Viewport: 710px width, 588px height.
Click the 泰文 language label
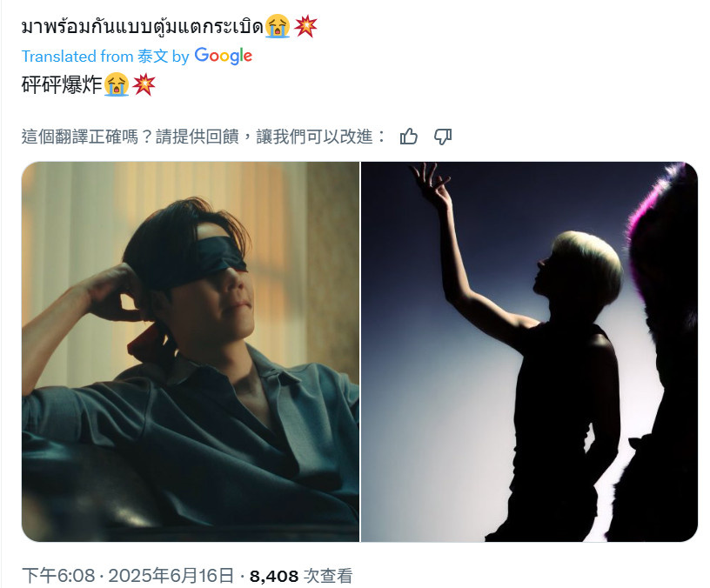click(152, 57)
